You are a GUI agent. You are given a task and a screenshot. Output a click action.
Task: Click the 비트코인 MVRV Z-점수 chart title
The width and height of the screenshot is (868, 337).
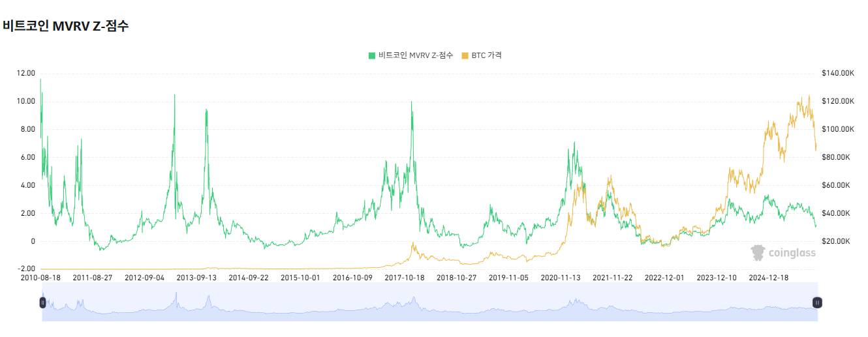coord(66,26)
